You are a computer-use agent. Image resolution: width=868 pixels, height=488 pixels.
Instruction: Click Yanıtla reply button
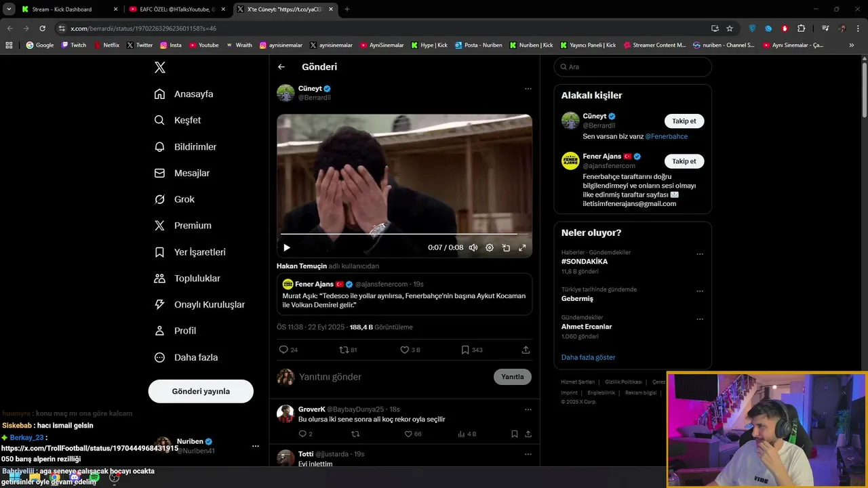[513, 377]
